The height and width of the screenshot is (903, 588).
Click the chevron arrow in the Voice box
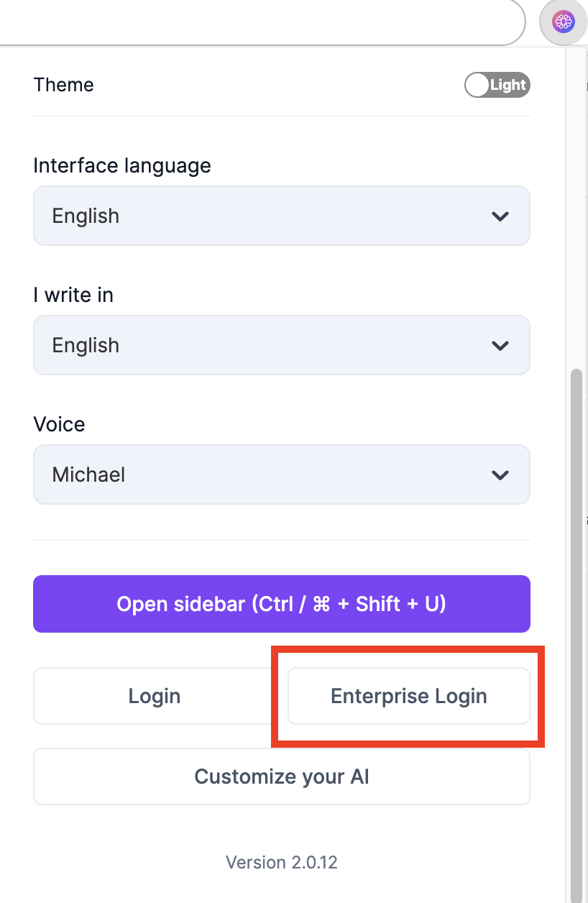(x=500, y=475)
